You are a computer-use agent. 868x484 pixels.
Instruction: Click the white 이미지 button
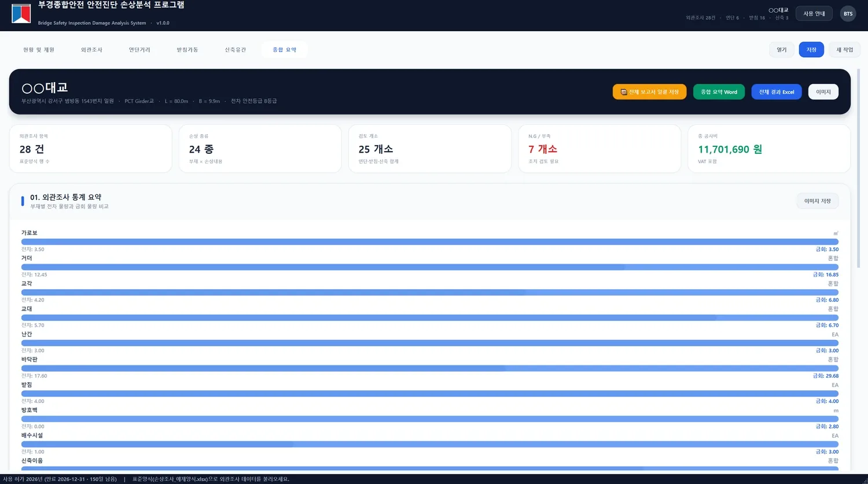pos(823,92)
